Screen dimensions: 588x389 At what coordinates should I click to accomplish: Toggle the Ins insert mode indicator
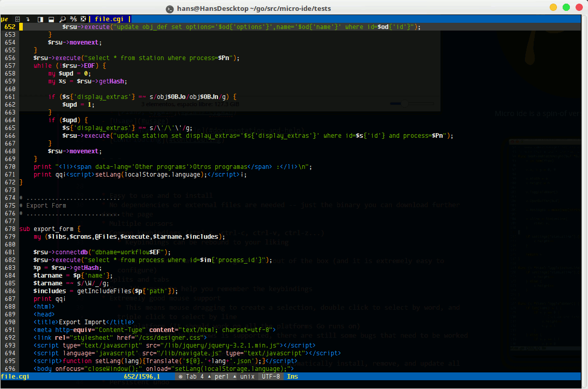point(292,377)
